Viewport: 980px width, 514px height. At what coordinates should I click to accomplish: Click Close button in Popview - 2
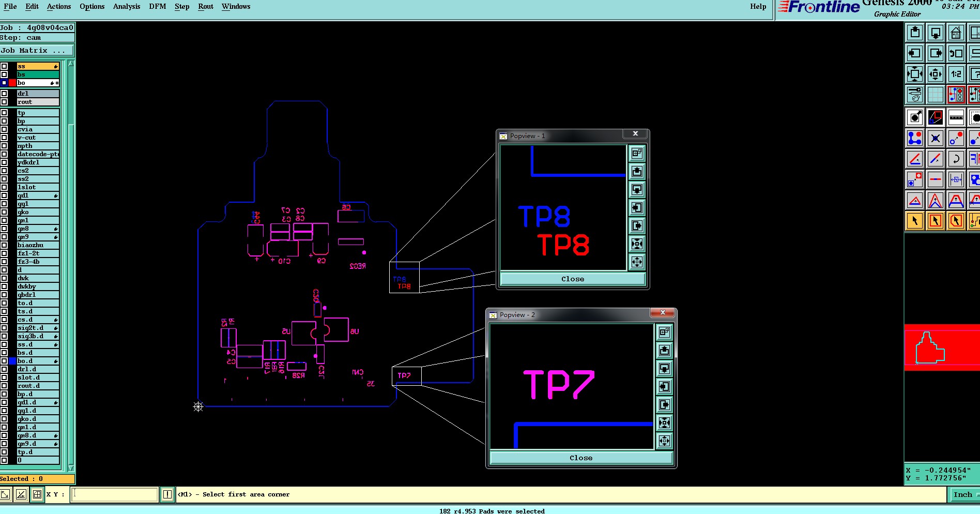tap(581, 458)
